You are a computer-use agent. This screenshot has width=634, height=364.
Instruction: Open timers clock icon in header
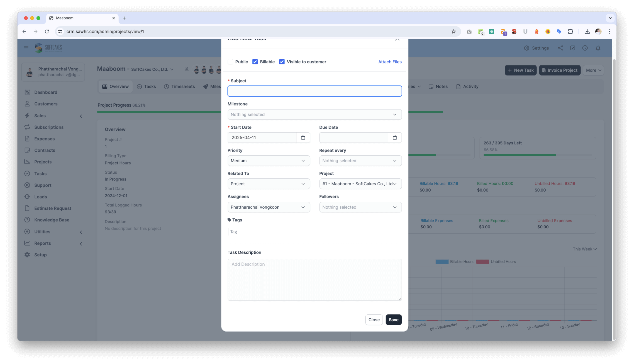pyautogui.click(x=585, y=48)
